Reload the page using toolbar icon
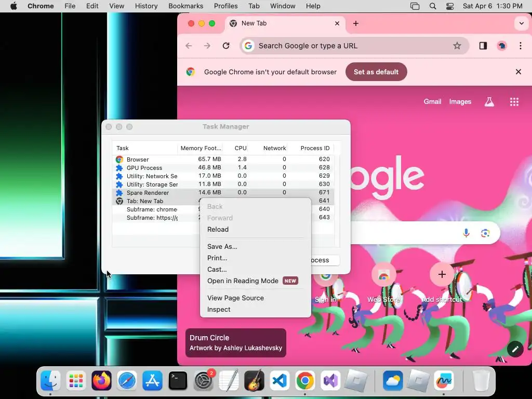 coord(226,46)
